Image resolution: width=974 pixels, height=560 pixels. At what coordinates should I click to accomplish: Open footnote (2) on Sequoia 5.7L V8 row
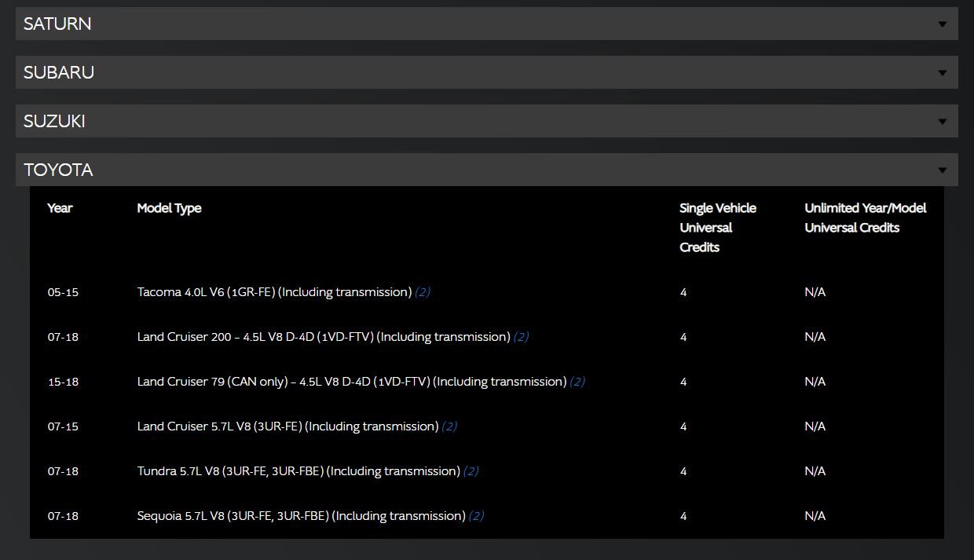click(476, 516)
